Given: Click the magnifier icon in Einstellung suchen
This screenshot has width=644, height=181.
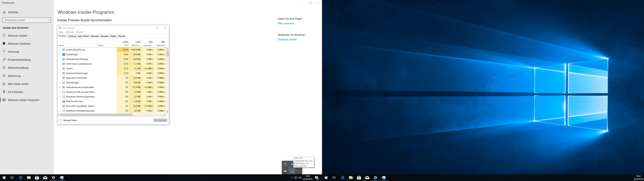Looking at the screenshot, I should [x=48, y=20].
